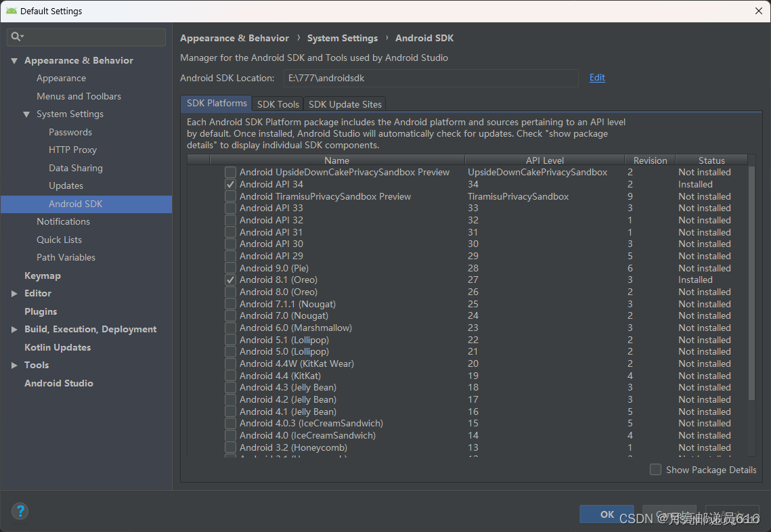
Task: Close the Default Settings dialog
Action: click(759, 11)
